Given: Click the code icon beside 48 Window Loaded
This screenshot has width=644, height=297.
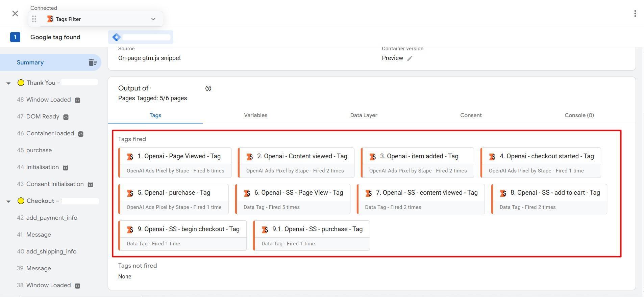Looking at the screenshot, I should 77,100.
